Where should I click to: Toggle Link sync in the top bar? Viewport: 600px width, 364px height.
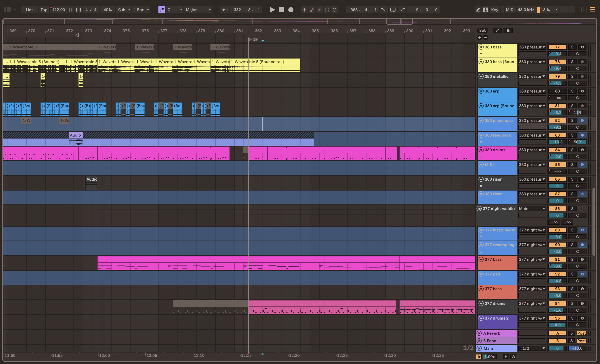pos(29,10)
